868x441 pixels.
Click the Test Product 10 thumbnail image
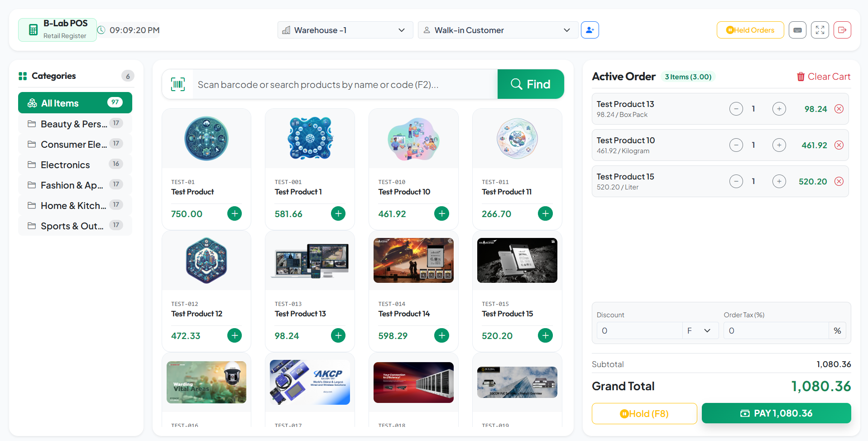coord(413,139)
